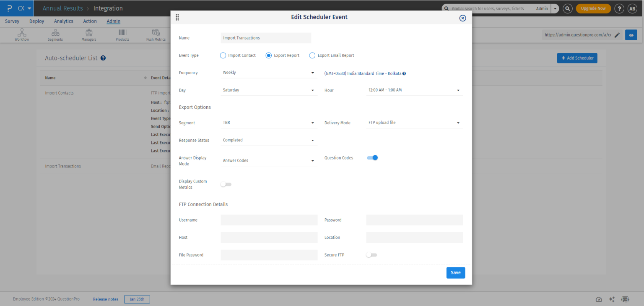Change the Day dropdown from Saturday

click(x=269, y=90)
